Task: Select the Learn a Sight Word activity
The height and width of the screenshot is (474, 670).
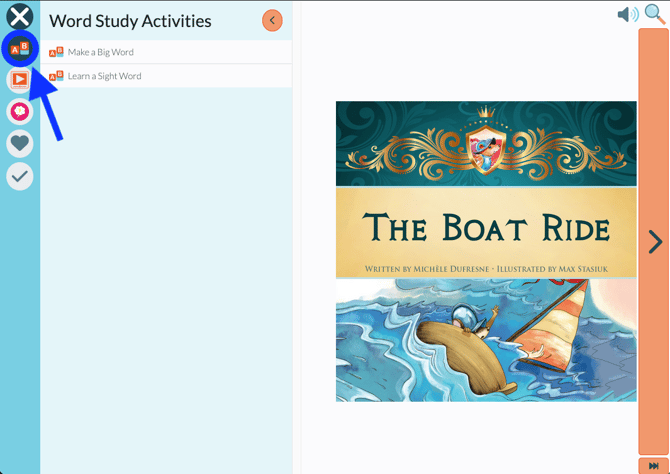Action: point(105,76)
